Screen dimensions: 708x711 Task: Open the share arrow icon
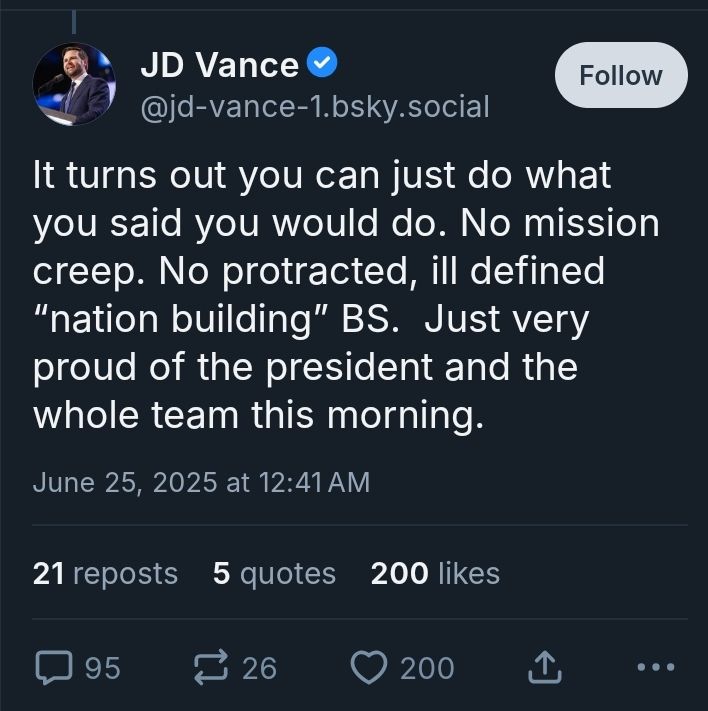(x=545, y=667)
